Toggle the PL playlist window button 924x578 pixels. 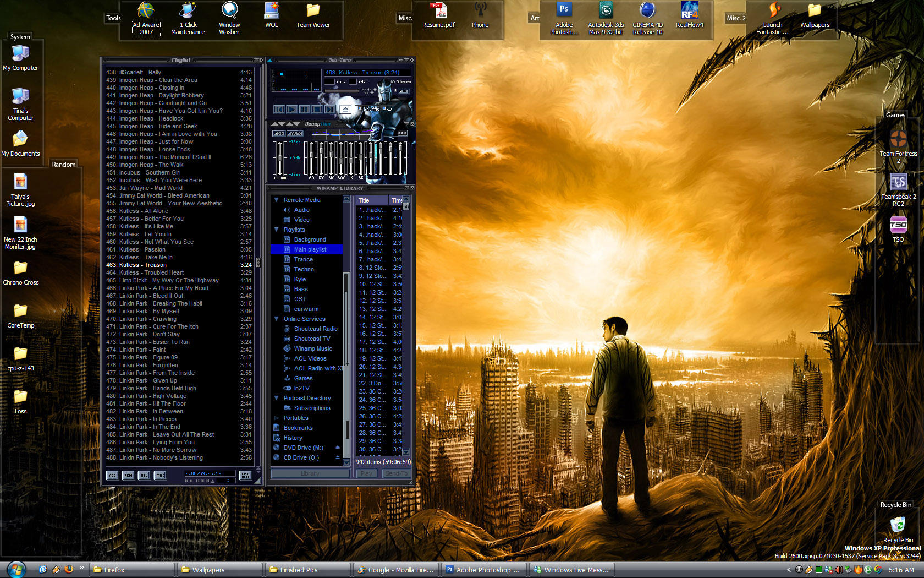coord(404,91)
